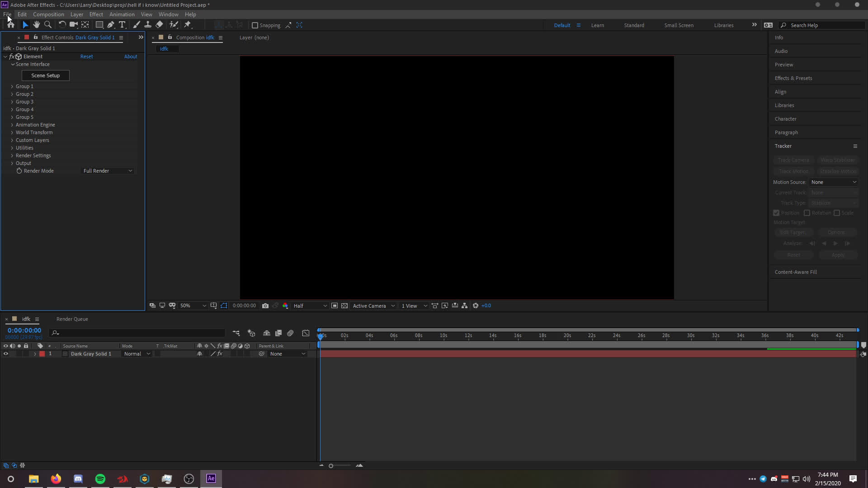Click red label color of layer 1
Screen dimensions: 868x488
point(42,354)
